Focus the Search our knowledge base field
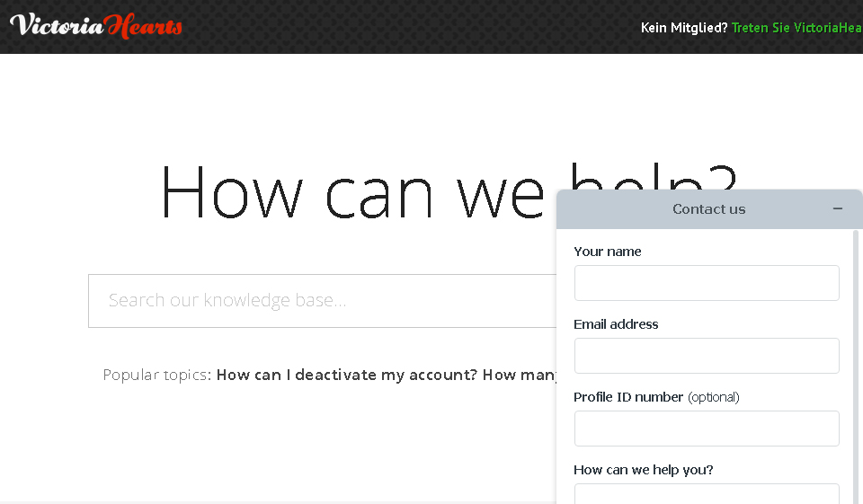The image size is (863, 504). [x=324, y=301]
